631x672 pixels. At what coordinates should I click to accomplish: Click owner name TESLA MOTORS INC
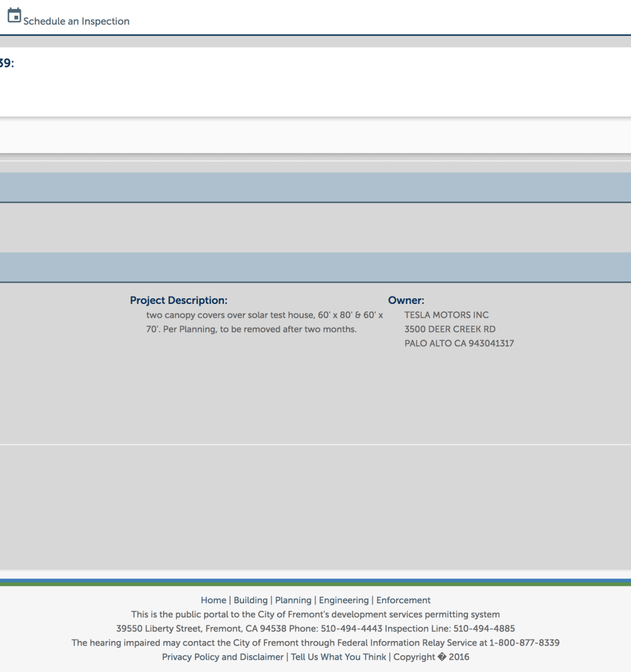pos(447,315)
